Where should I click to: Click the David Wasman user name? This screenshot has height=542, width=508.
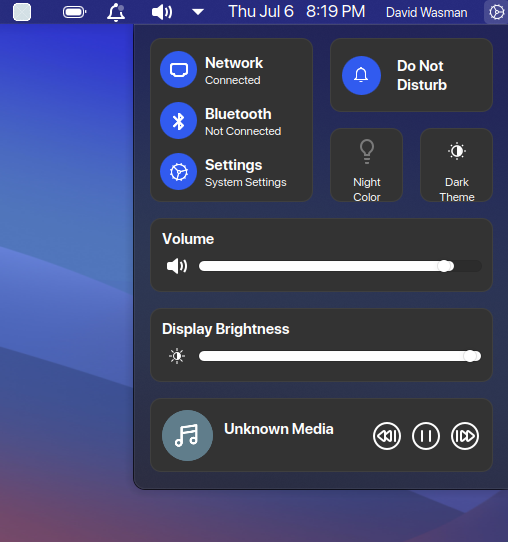click(x=426, y=12)
